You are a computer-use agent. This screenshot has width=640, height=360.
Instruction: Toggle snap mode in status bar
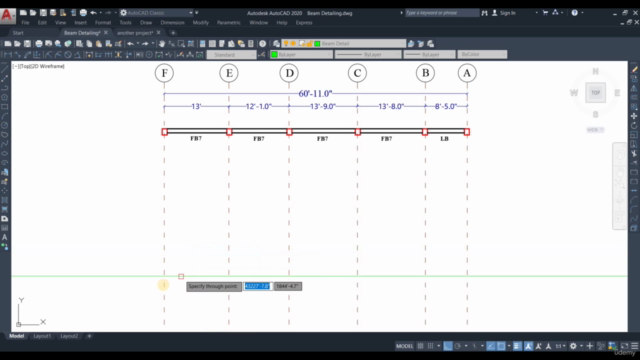430,346
